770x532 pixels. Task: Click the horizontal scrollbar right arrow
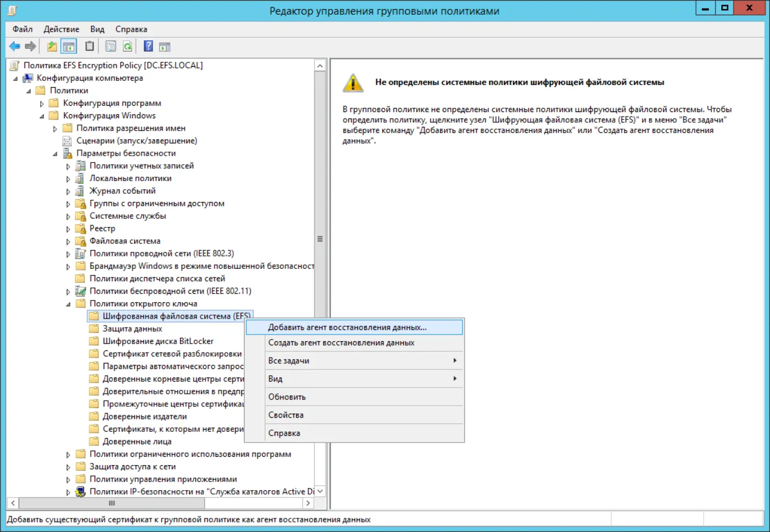click(x=308, y=503)
